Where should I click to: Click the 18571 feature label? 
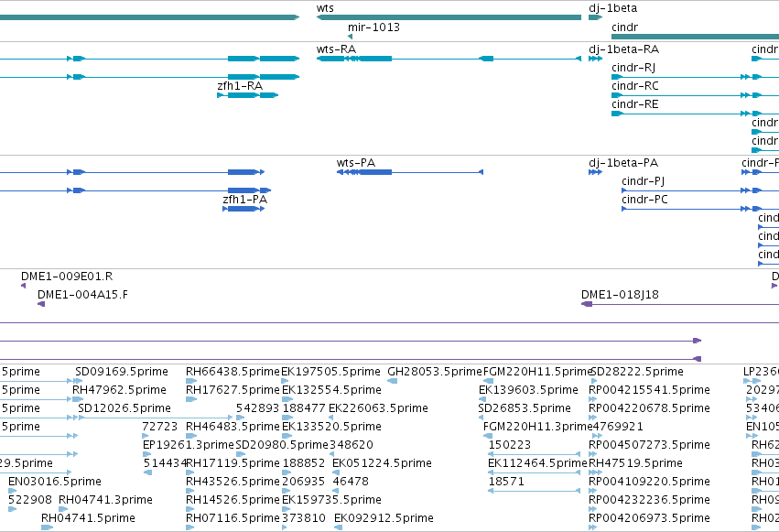(505, 482)
